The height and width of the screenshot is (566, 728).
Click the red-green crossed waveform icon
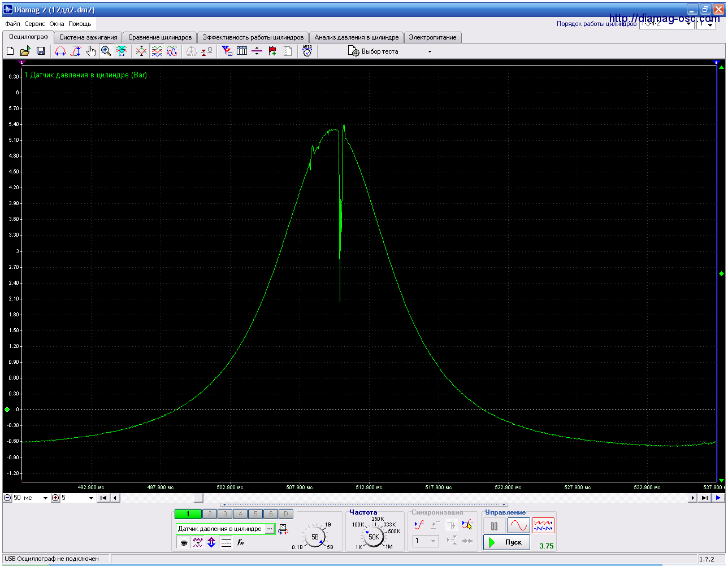pos(141,51)
